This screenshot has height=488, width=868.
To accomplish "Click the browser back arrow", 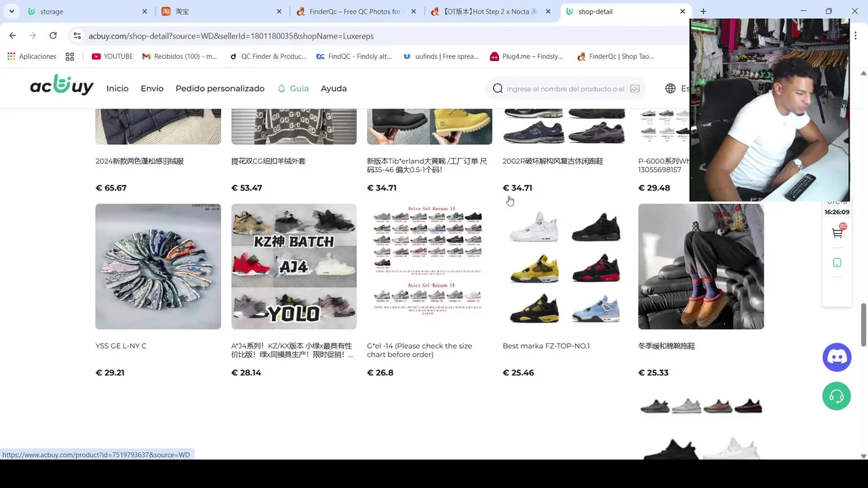I will pos(12,35).
